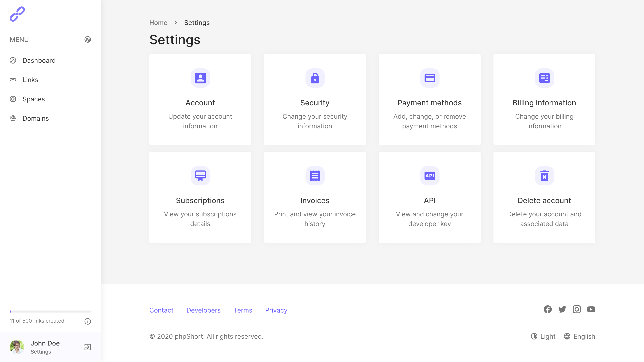Open the Privacy footer link
644x362 pixels.
[x=276, y=310]
